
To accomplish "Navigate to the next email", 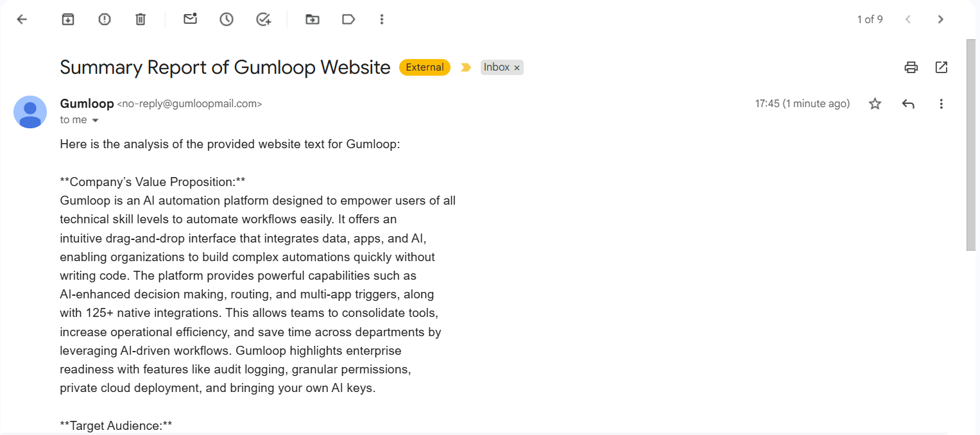I will [x=940, y=19].
